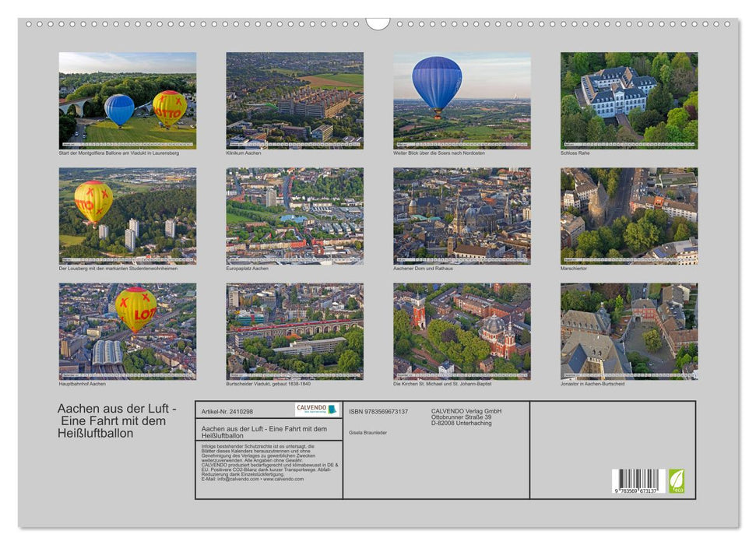Open the Jonastor in Aachen-Burtscheid photo
The image size is (756, 545).
pyautogui.click(x=629, y=332)
